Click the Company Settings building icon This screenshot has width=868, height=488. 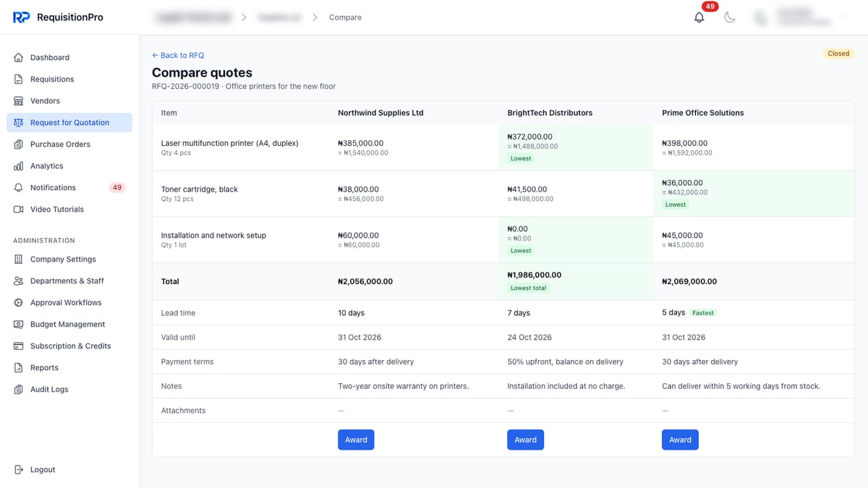[x=19, y=259]
